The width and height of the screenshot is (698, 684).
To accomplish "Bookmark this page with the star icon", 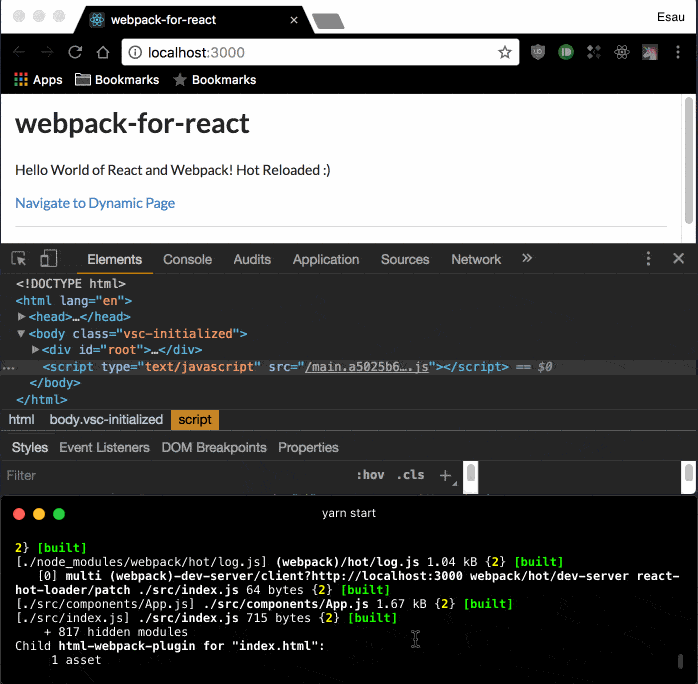I will tap(505, 52).
